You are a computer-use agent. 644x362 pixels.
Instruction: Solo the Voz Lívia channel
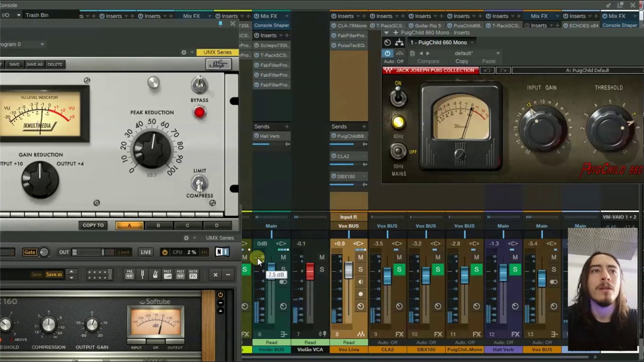pos(360,270)
